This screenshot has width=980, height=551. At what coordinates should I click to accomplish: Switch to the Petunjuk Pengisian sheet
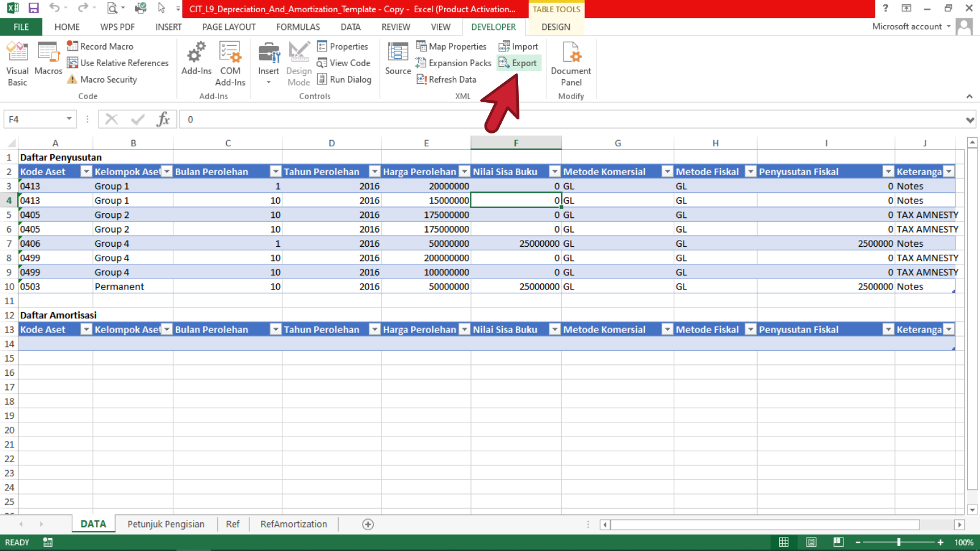point(166,524)
